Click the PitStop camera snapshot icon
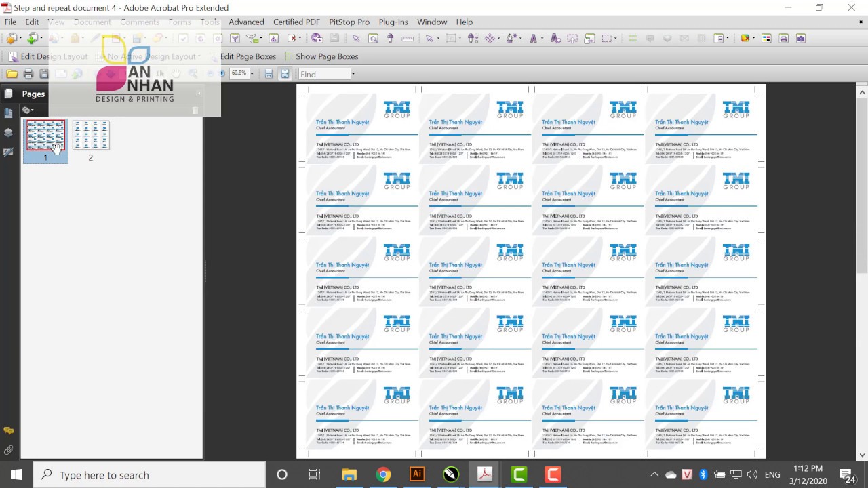This screenshot has height=488, width=868. pyautogui.click(x=801, y=39)
